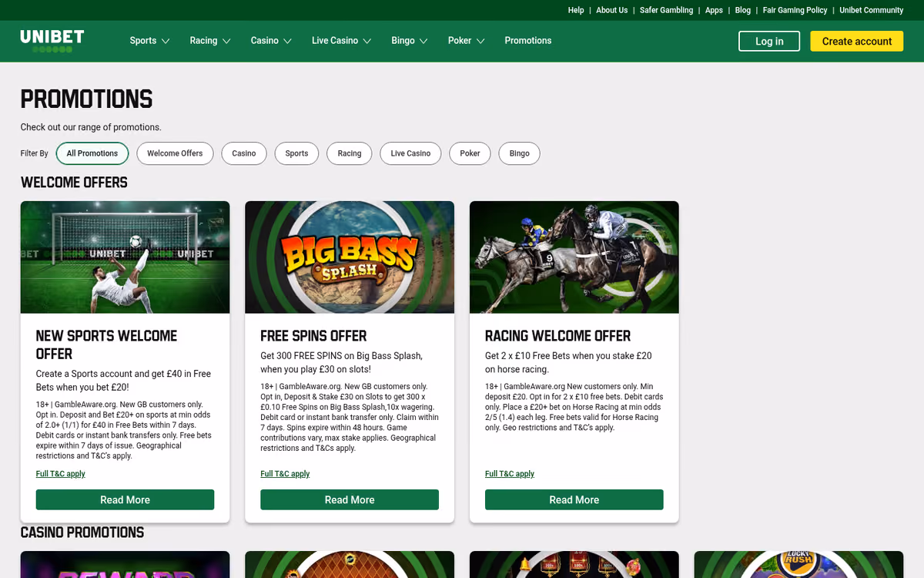This screenshot has width=924, height=578.
Task: Open Racing in the main navigation
Action: [203, 41]
